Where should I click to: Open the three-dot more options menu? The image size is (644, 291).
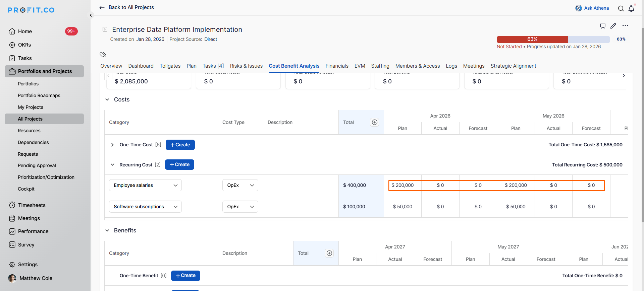click(x=625, y=26)
